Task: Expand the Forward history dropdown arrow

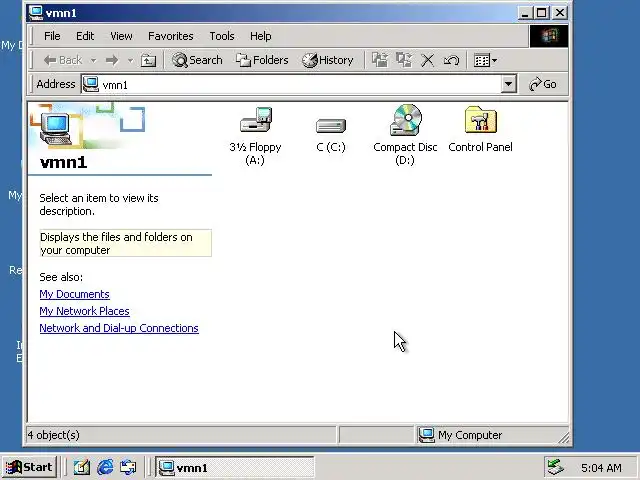Action: [x=130, y=60]
